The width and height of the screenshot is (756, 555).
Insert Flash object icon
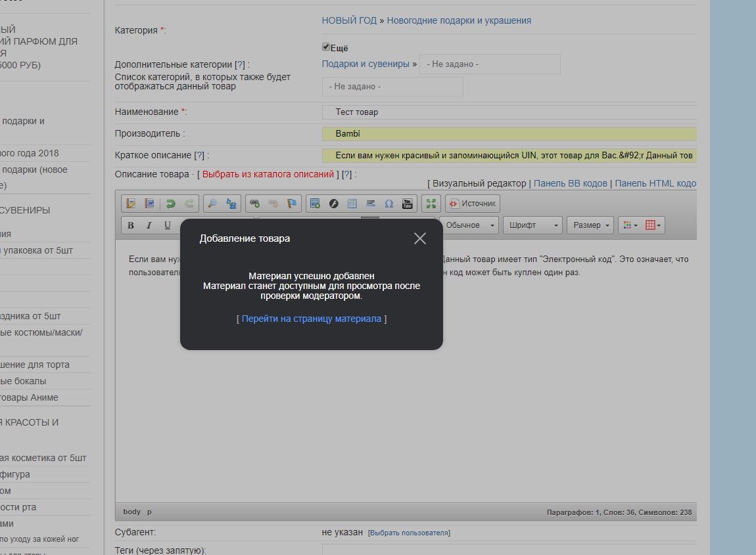[334, 204]
